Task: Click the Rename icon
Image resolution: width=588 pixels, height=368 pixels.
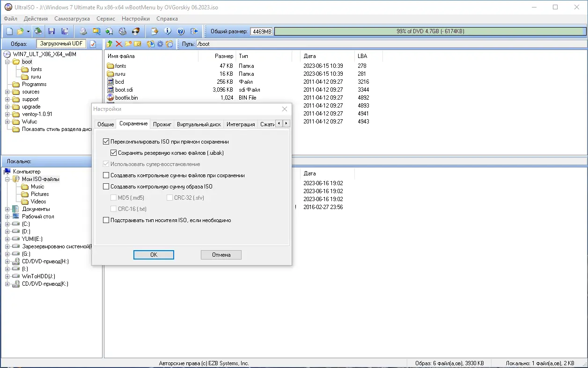Action: [x=138, y=44]
